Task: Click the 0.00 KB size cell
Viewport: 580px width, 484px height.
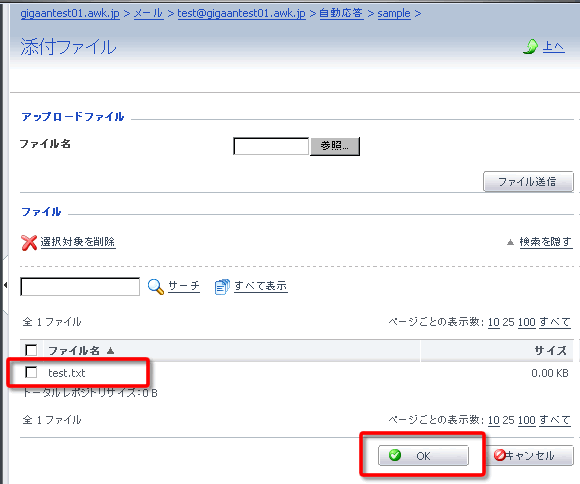Action: [x=550, y=373]
